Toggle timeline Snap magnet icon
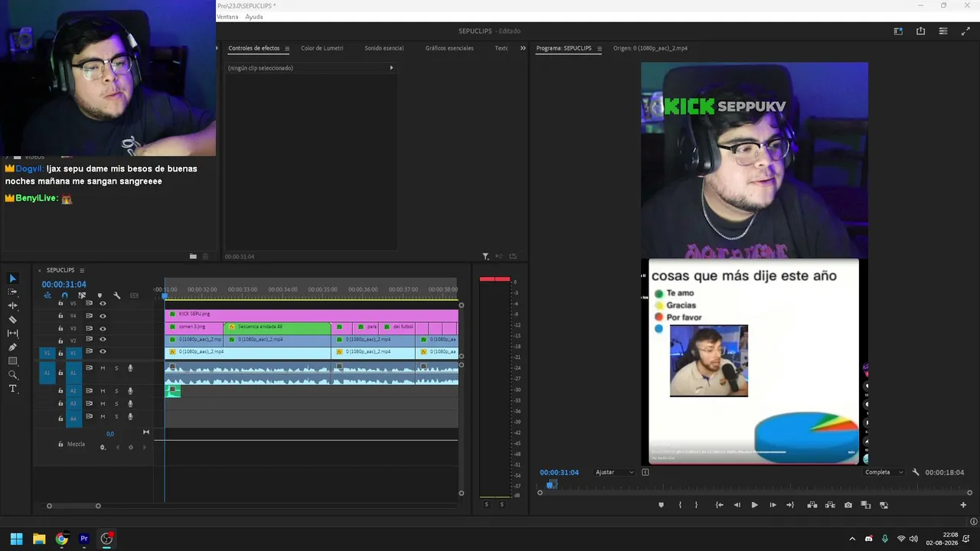The image size is (980, 551). click(64, 295)
